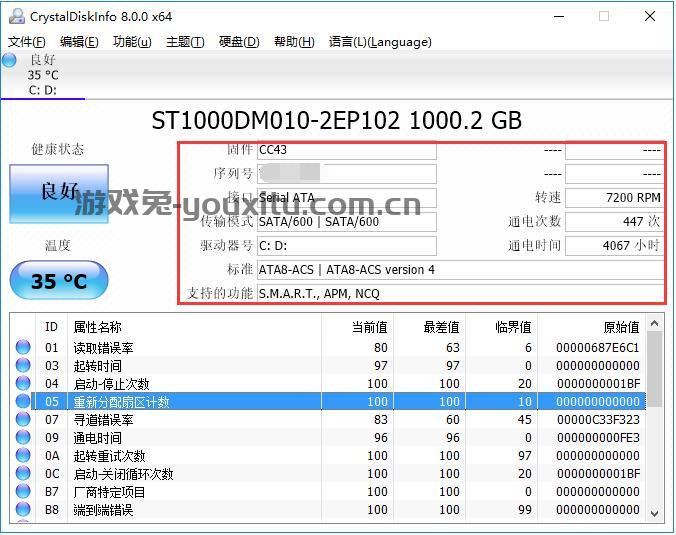
Task: Click status orb for 07 寻道错误率
Action: click(23, 419)
